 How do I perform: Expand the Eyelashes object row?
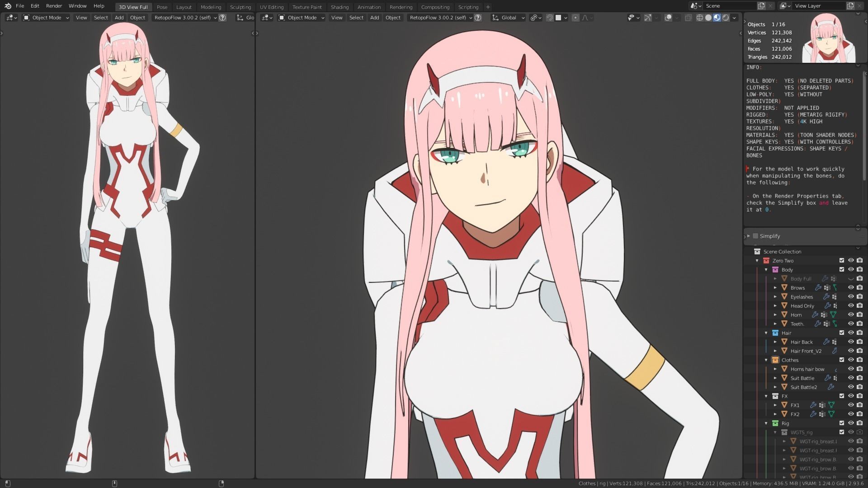775,296
